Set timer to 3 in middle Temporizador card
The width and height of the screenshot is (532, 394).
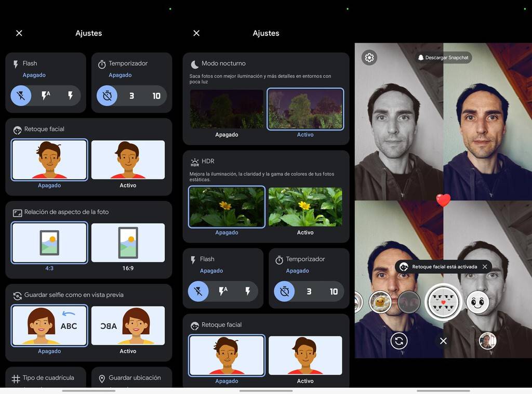click(309, 291)
